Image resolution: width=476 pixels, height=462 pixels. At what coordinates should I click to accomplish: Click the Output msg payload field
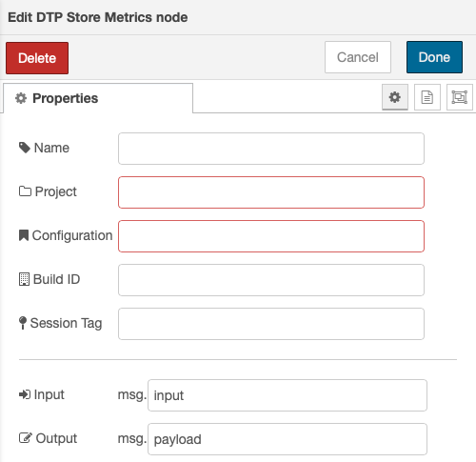(288, 439)
